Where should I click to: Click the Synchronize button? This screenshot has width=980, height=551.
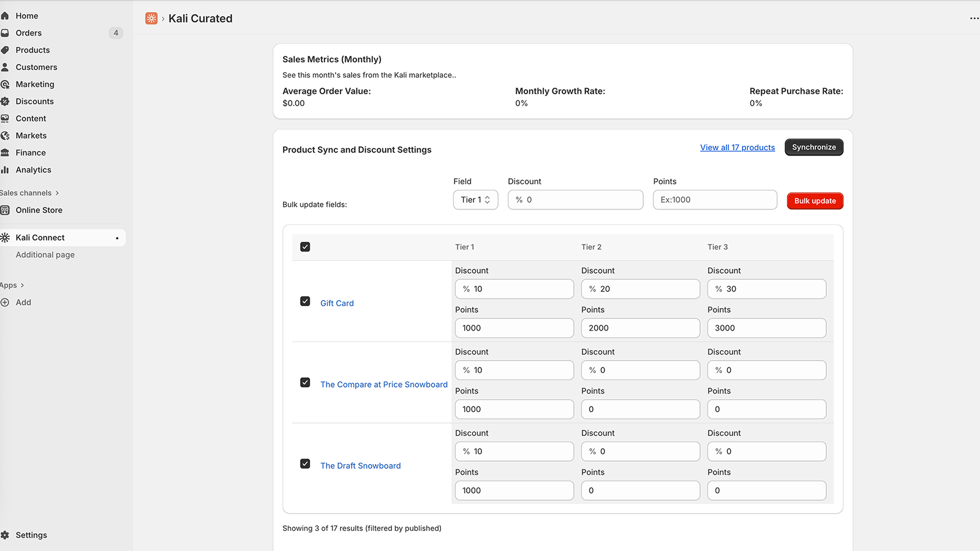(x=813, y=148)
